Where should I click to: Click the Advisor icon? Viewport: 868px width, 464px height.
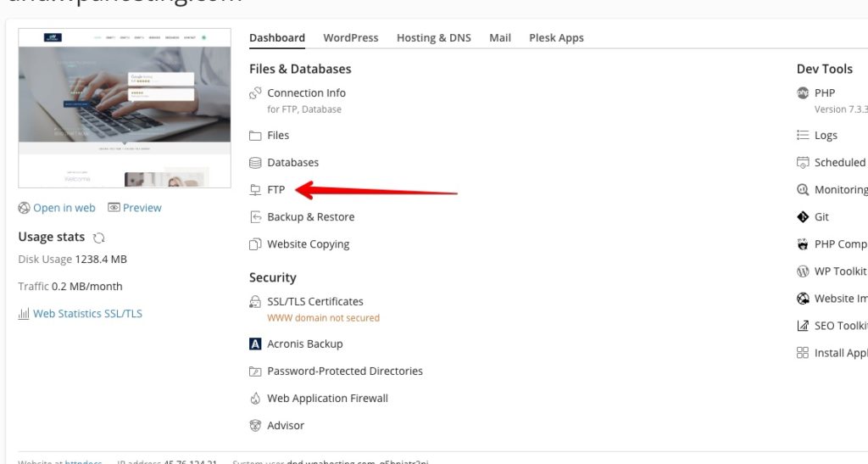(254, 425)
